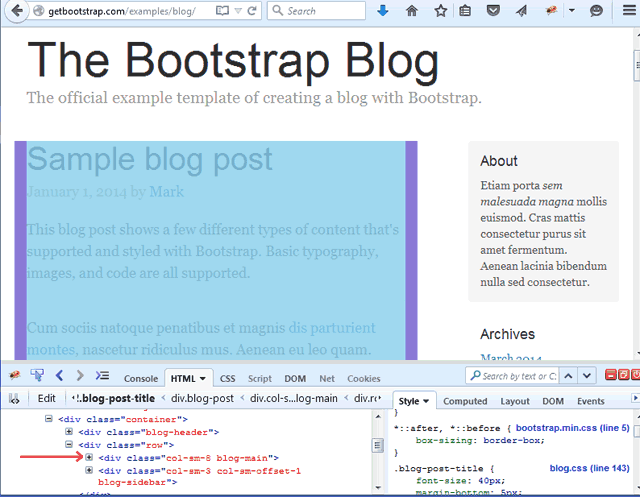
Task: Reload the current page
Action: [252, 11]
